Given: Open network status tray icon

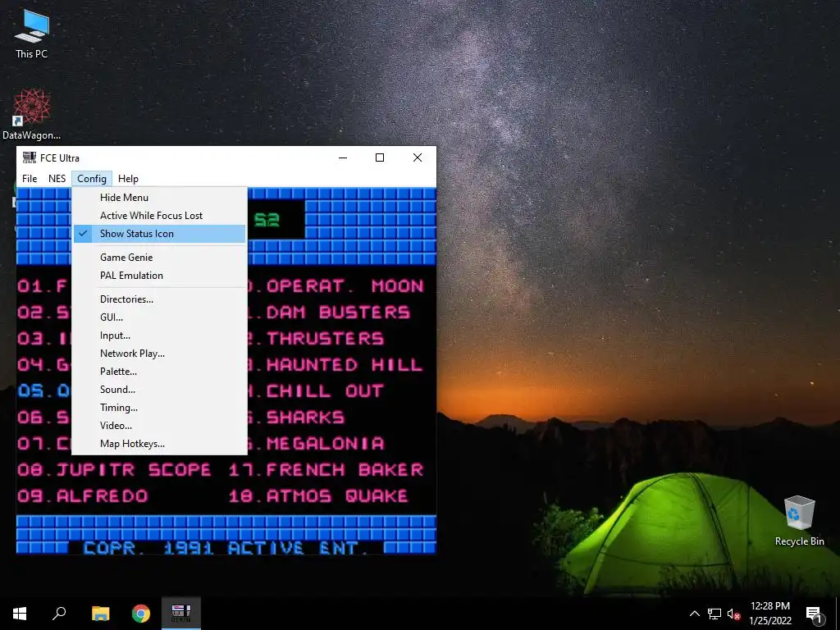Looking at the screenshot, I should [x=714, y=614].
